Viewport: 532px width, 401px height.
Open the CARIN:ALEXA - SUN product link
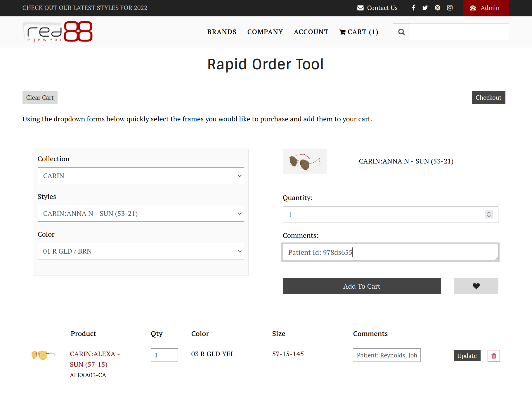click(x=94, y=359)
